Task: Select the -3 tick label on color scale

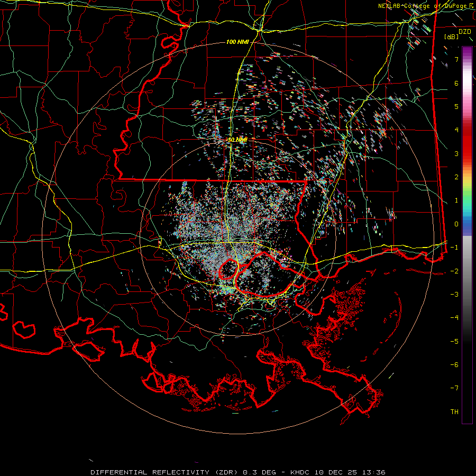Action: tap(454, 295)
